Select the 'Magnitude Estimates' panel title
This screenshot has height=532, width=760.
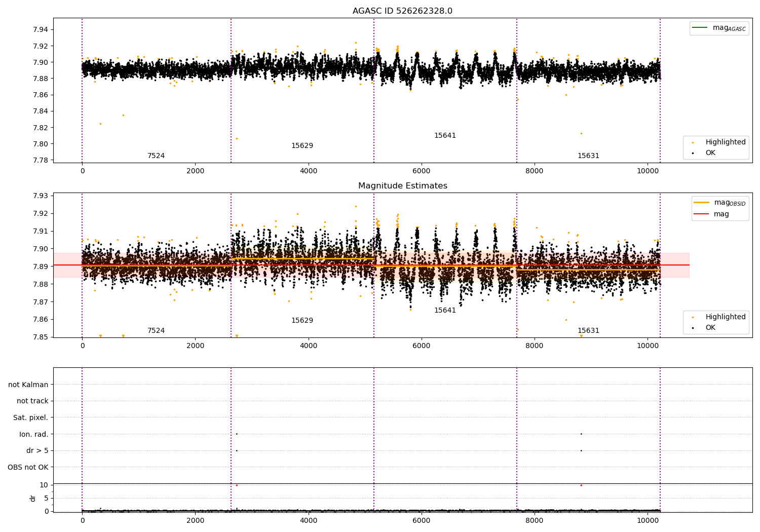(x=402, y=186)
